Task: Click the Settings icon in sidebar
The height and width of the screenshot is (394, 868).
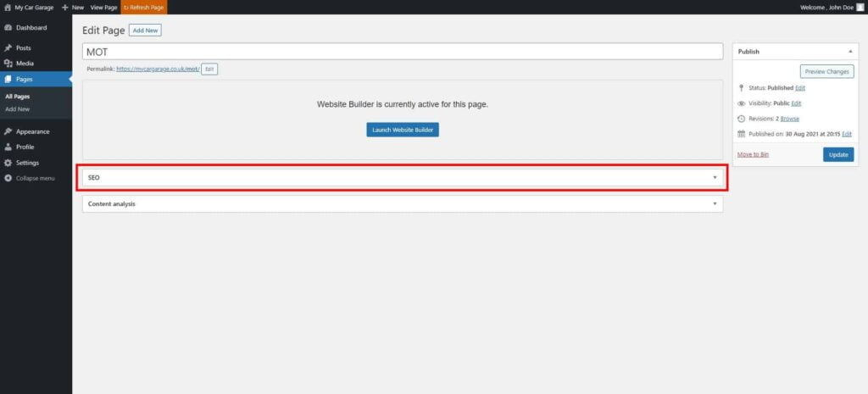Action: pos(8,163)
